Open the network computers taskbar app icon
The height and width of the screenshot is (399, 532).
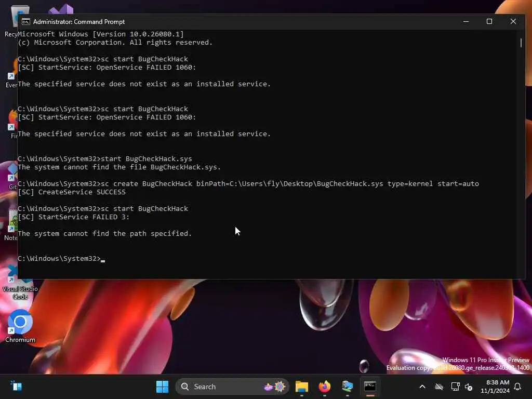click(347, 387)
